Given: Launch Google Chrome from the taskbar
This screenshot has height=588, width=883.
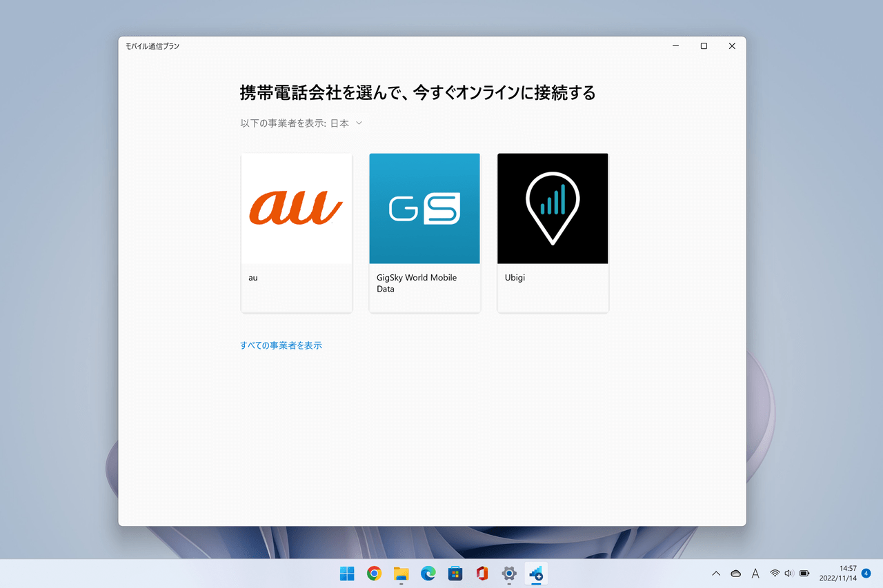Looking at the screenshot, I should (374, 574).
